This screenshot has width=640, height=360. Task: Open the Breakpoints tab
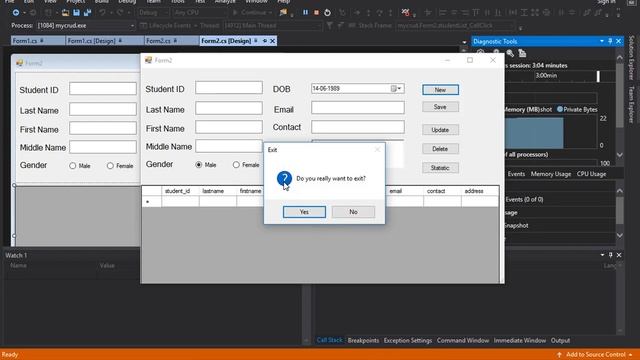coord(363,340)
